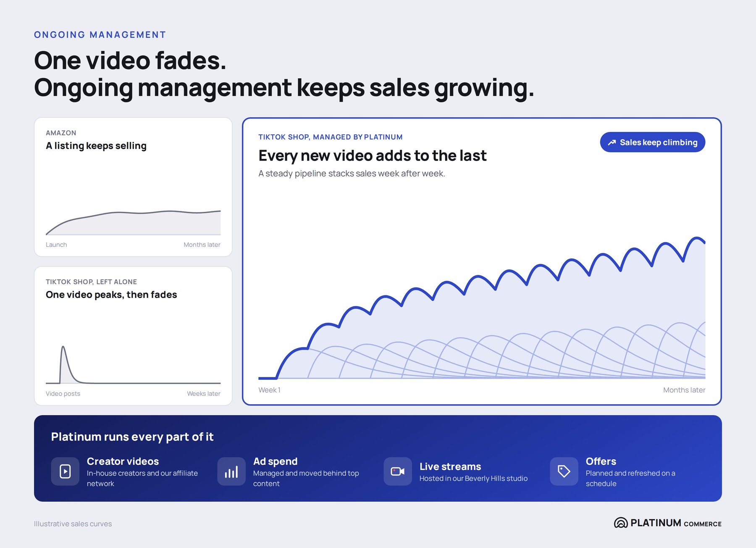Click 'One video peaks, then fades' title
The width and height of the screenshot is (756, 548).
(x=111, y=295)
